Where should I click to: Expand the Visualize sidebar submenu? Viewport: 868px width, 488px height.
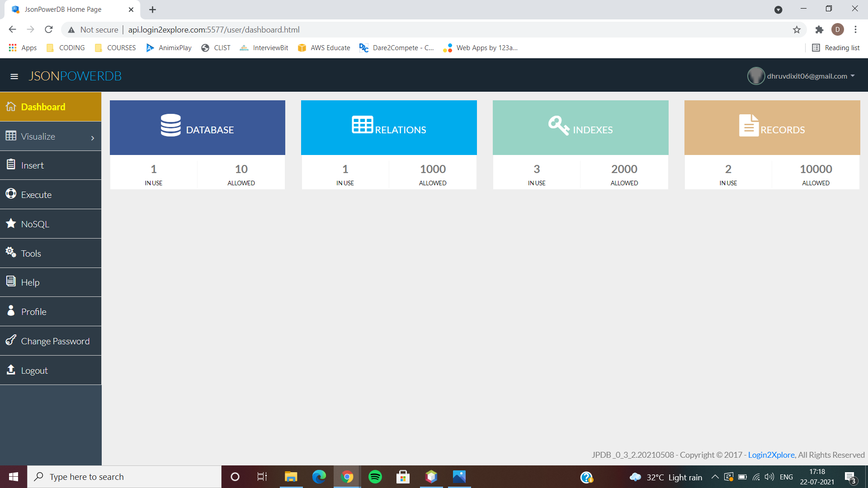[x=38, y=136]
